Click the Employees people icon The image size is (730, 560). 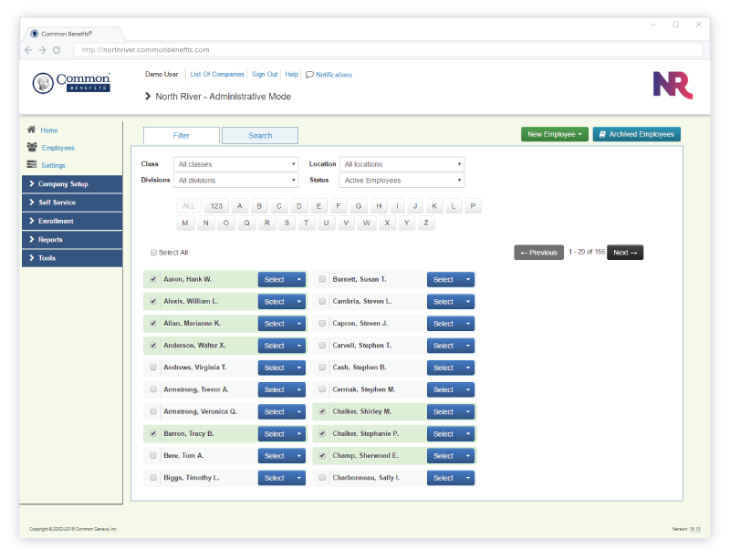click(33, 147)
